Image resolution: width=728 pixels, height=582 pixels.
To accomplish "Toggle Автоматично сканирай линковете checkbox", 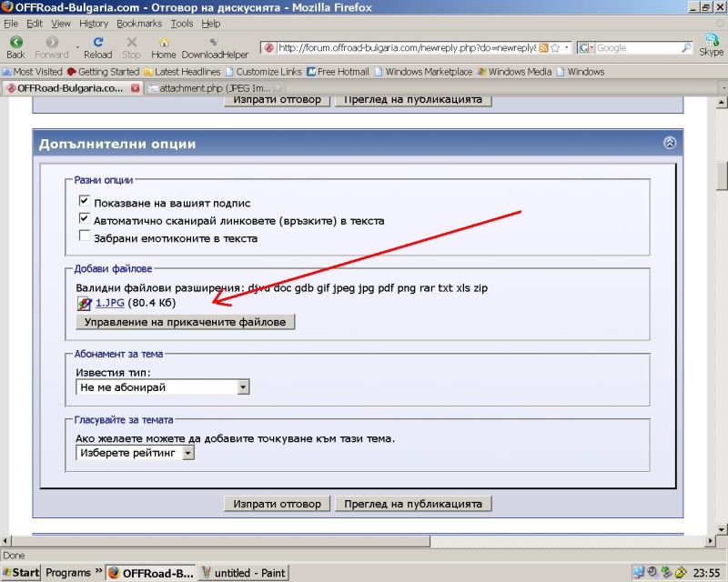I will tap(84, 218).
